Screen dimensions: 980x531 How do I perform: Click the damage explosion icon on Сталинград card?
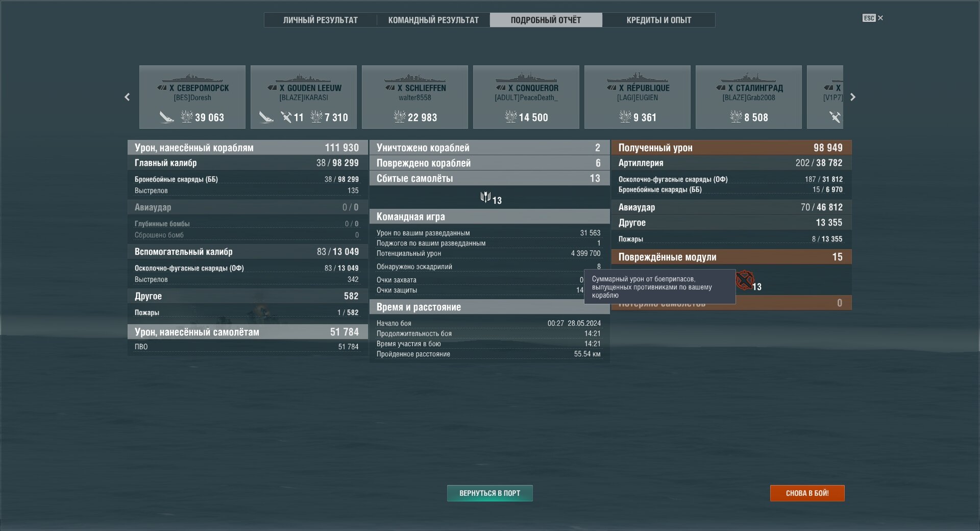pyautogui.click(x=736, y=117)
